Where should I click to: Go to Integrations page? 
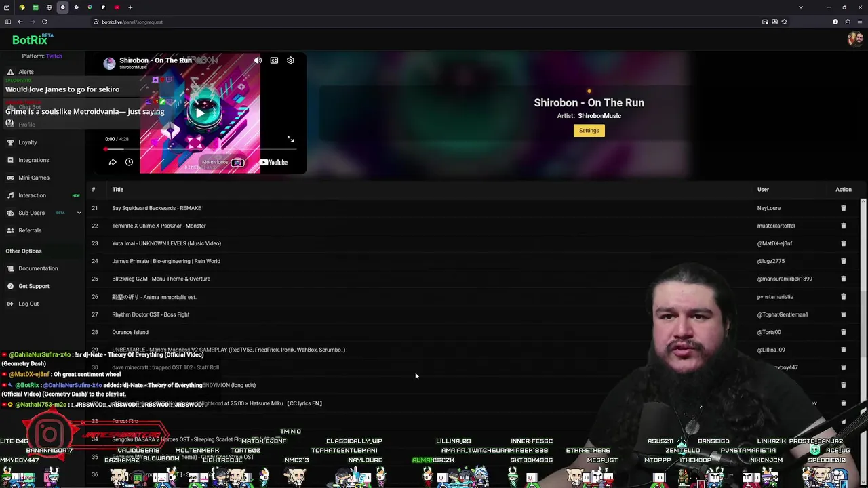click(33, 160)
